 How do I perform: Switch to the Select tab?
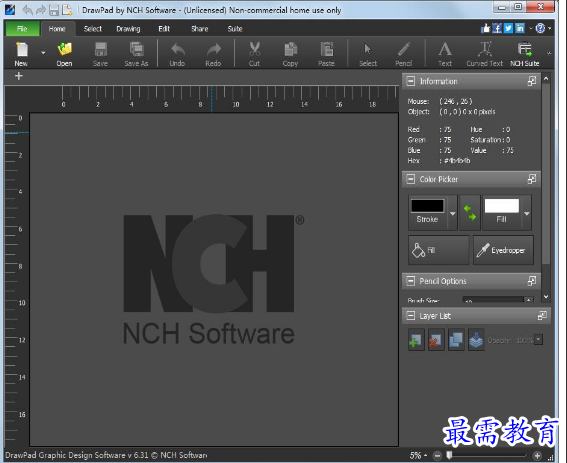pyautogui.click(x=93, y=29)
